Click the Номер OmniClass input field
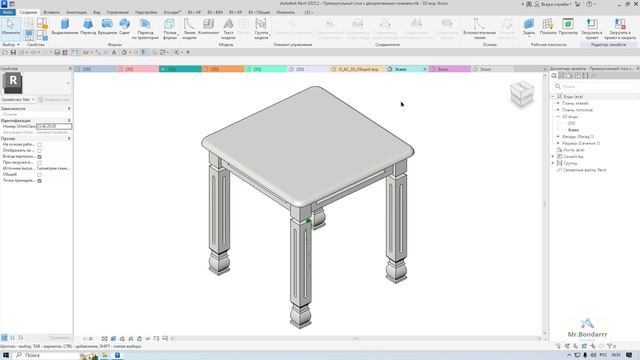Screen dimensions: 640x360 tap(54, 127)
